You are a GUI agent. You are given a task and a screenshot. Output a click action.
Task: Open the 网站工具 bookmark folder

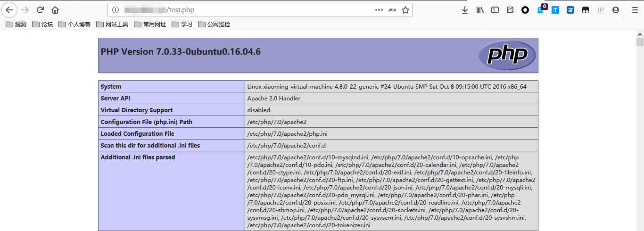click(113, 25)
